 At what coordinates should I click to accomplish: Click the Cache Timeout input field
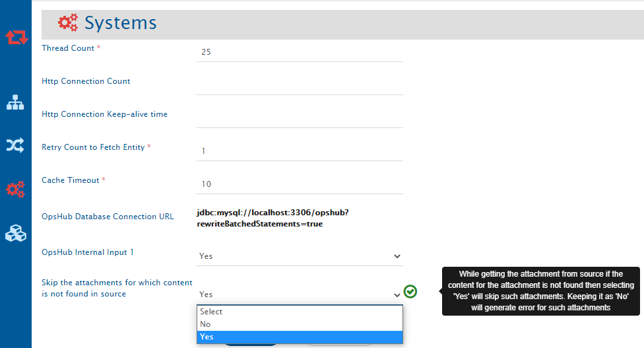coord(300,184)
